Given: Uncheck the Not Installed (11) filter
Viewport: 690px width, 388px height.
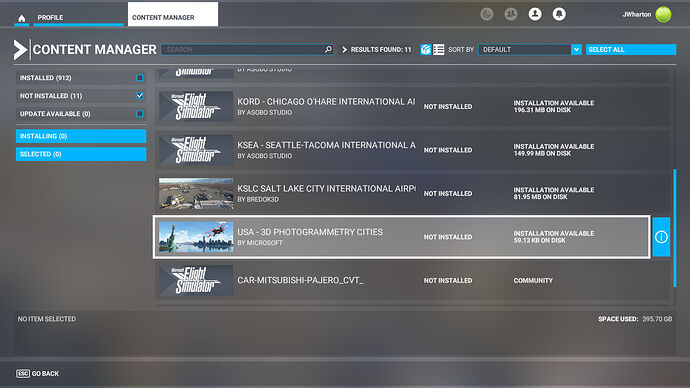Looking at the screenshot, I should (139, 95).
